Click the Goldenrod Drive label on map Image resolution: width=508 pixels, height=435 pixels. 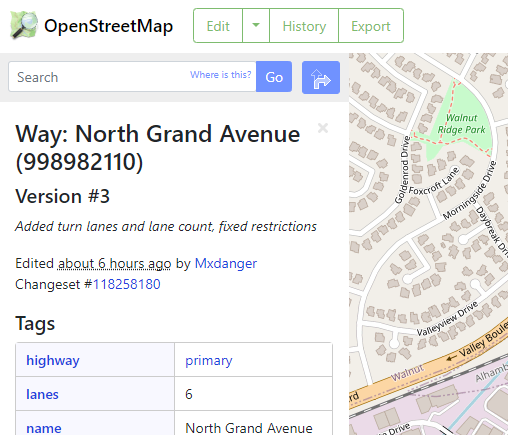402,169
